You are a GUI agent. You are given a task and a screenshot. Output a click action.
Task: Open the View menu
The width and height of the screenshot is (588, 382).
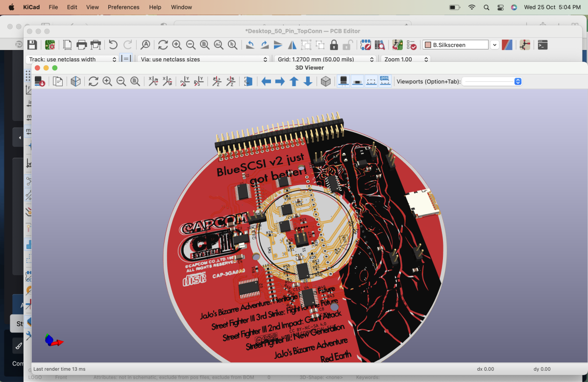tap(93, 7)
